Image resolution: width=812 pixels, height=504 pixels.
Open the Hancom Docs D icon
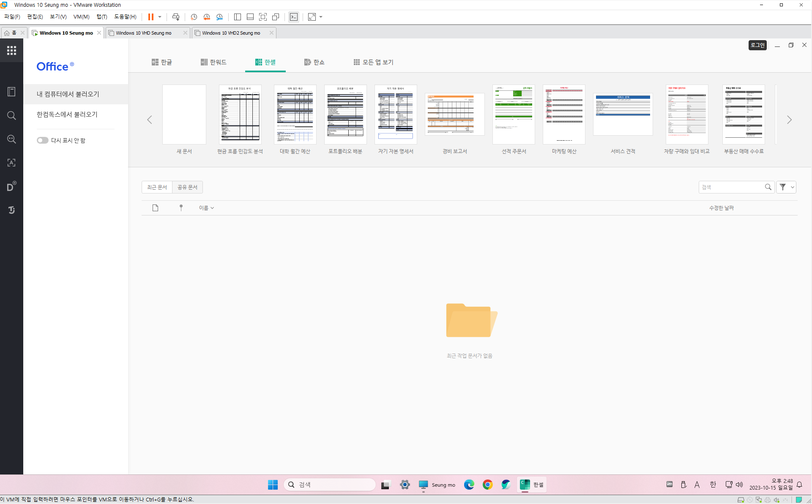pyautogui.click(x=11, y=186)
